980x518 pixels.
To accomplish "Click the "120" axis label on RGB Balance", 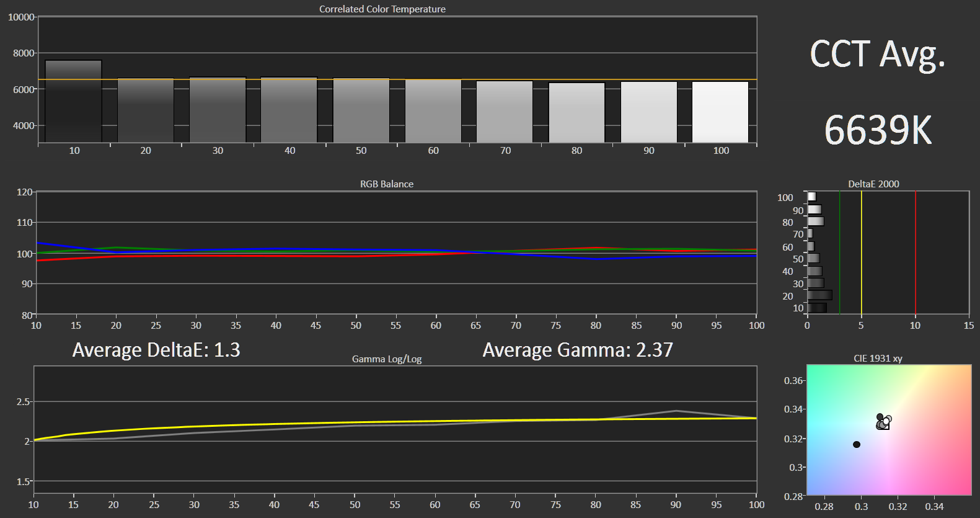I will (x=24, y=192).
